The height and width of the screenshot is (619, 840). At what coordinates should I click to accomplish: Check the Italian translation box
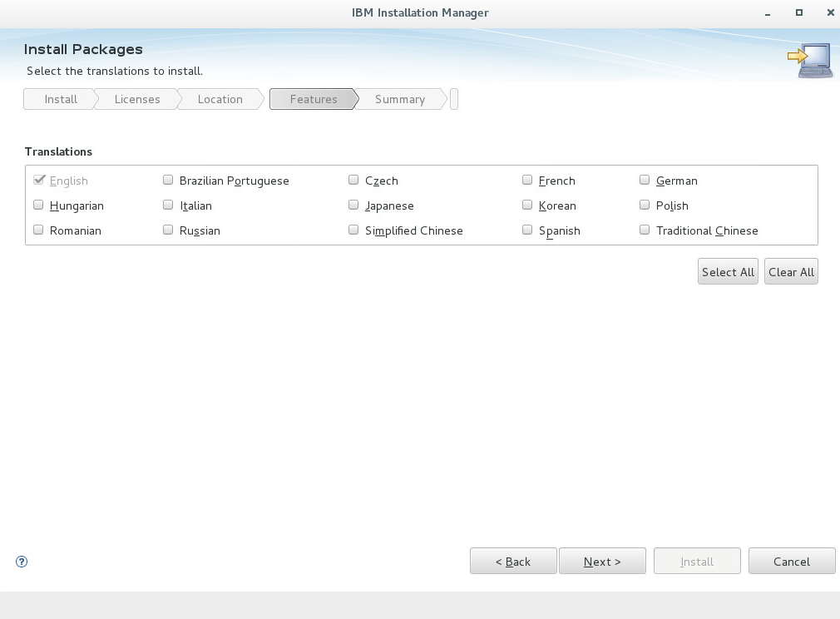click(168, 206)
